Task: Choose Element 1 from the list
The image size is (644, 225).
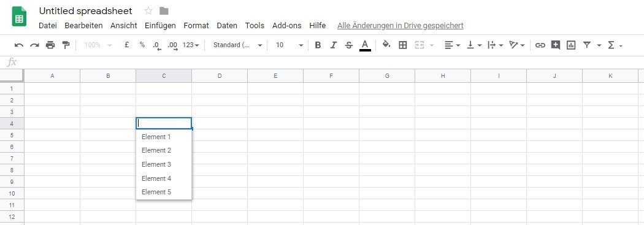Action: click(164, 137)
